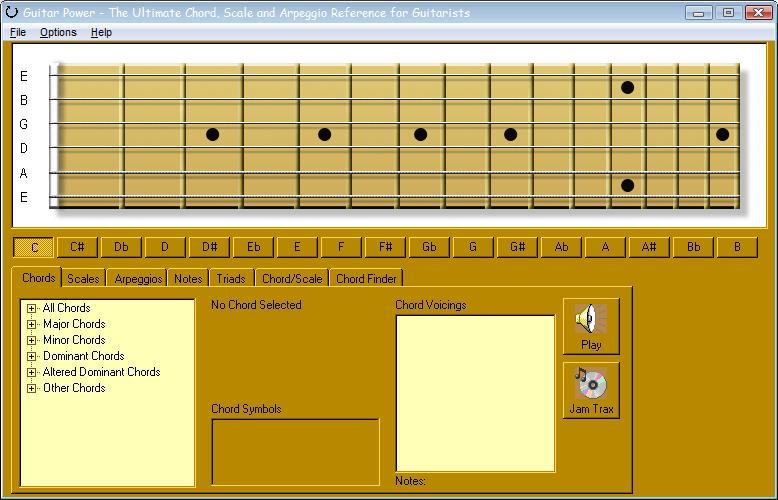778x500 pixels.
Task: Click the Other Chords tree label
Action: coord(74,388)
